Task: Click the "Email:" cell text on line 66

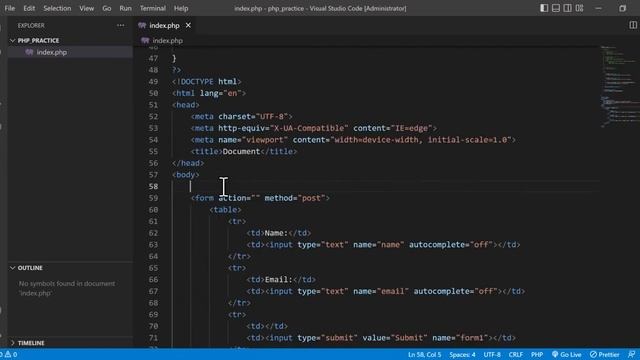Action: tap(279, 280)
